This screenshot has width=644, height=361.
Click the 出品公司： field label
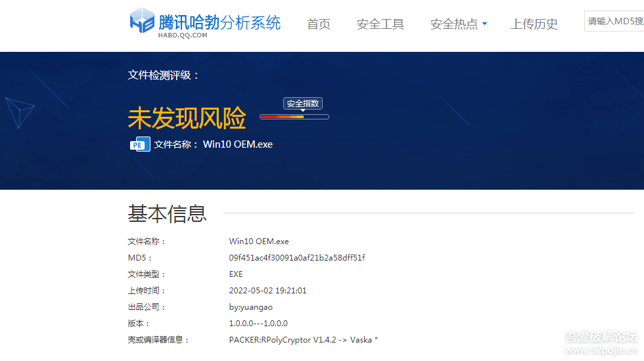tap(147, 307)
